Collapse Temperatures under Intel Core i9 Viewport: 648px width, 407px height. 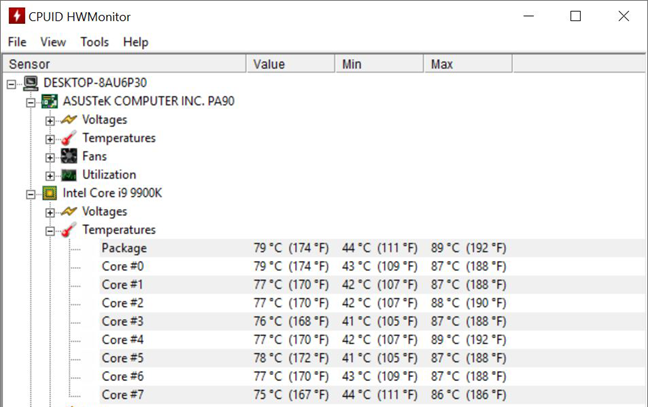[50, 231]
